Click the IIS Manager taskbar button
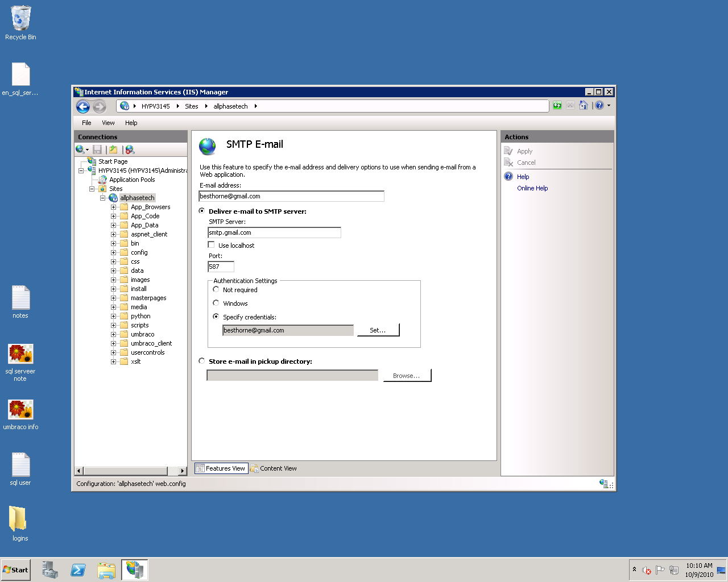The width and height of the screenshot is (728, 582). (135, 570)
